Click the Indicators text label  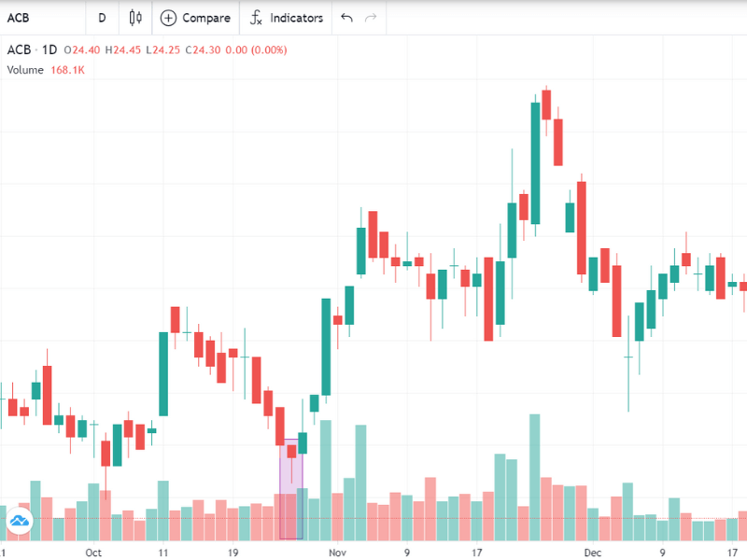296,18
